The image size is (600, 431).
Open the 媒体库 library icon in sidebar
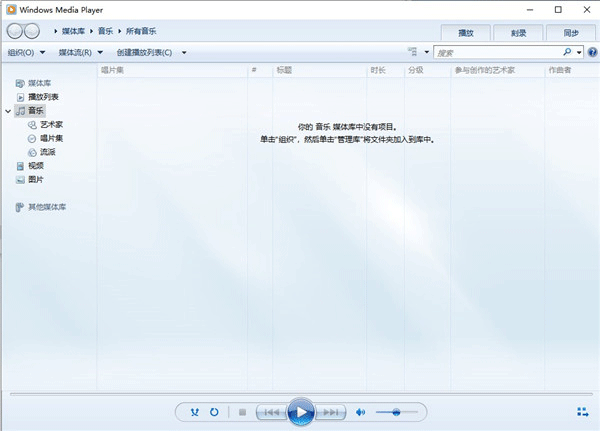[x=20, y=83]
